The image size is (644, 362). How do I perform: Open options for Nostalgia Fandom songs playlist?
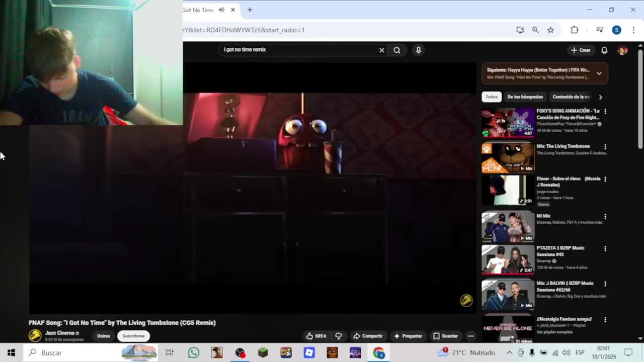pyautogui.click(x=605, y=320)
